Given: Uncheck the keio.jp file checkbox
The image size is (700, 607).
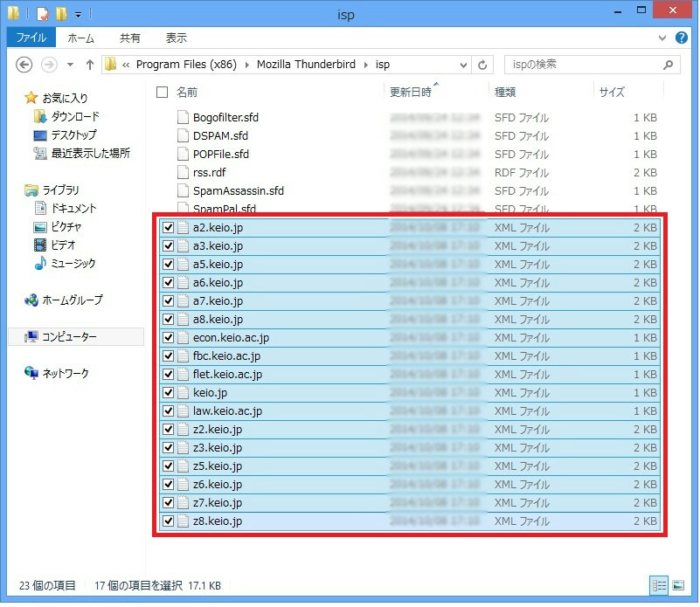Looking at the screenshot, I should (x=168, y=392).
